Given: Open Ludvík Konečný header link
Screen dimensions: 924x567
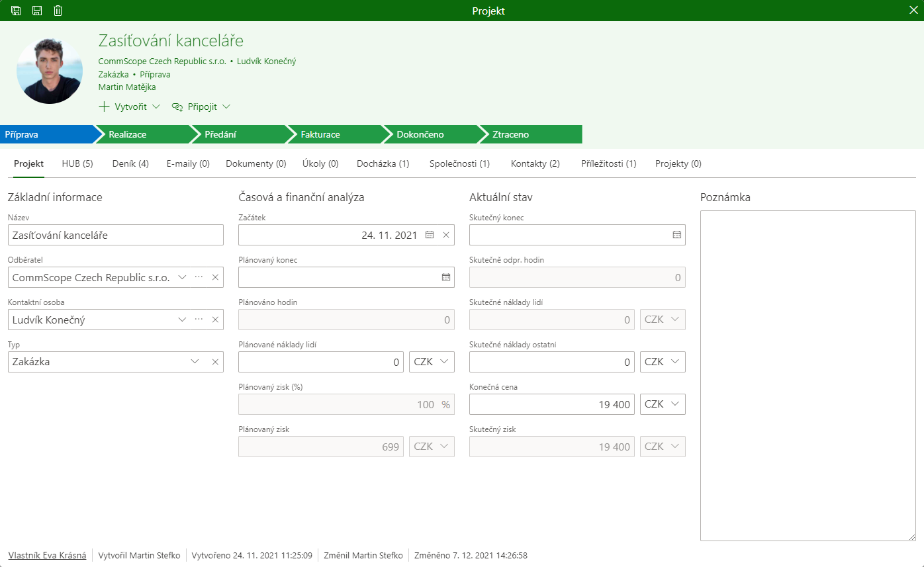Looking at the screenshot, I should pos(267,62).
